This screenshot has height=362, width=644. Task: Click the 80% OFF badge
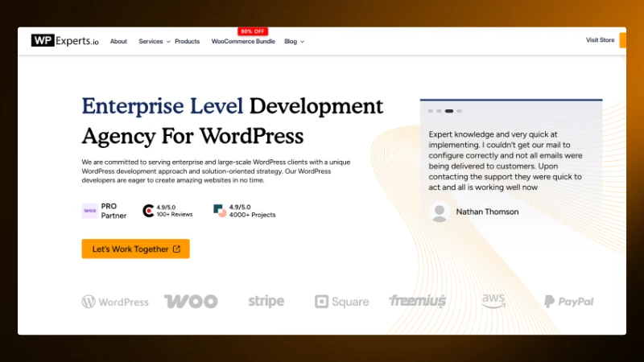(253, 31)
